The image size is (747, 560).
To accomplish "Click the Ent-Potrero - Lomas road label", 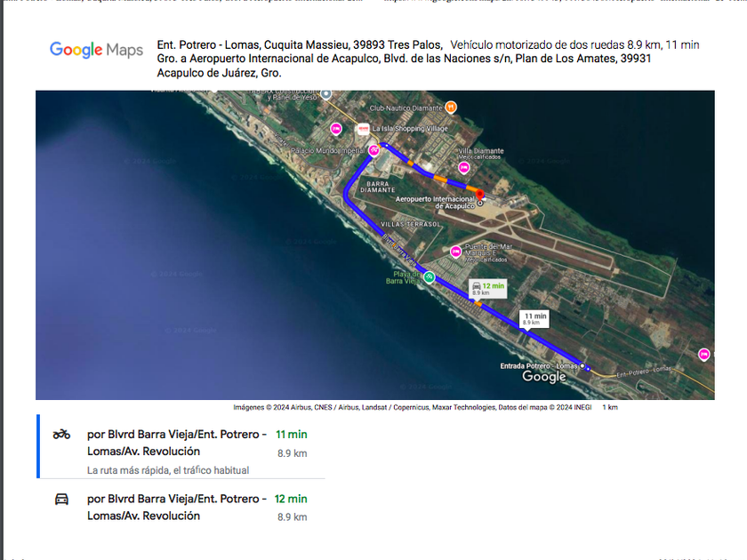I will (x=644, y=372).
